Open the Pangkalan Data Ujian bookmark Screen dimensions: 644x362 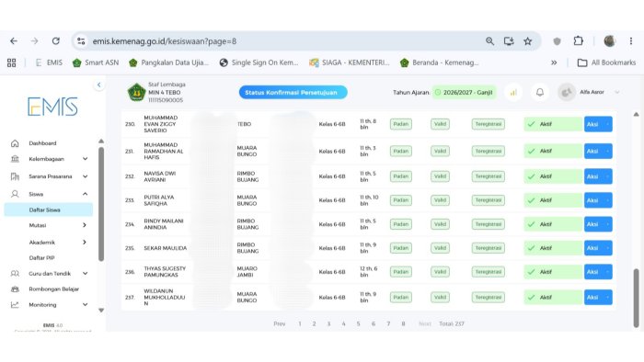pos(168,62)
